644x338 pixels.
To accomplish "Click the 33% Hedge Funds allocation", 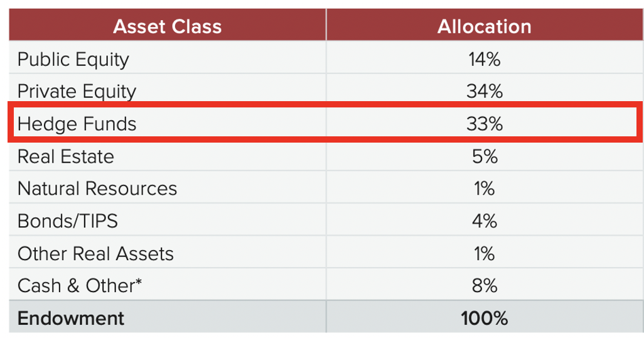I will coord(484,124).
